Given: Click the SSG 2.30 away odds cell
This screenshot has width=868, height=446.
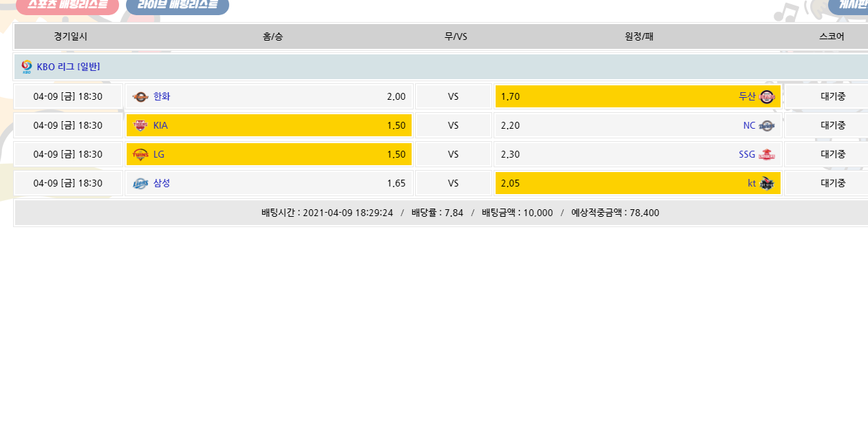Looking at the screenshot, I should 637,154.
